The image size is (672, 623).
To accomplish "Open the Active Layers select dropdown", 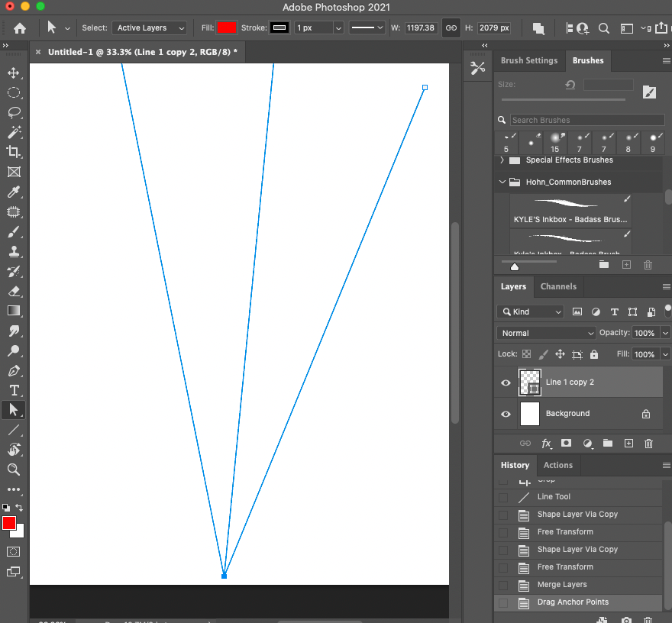I will tap(150, 28).
